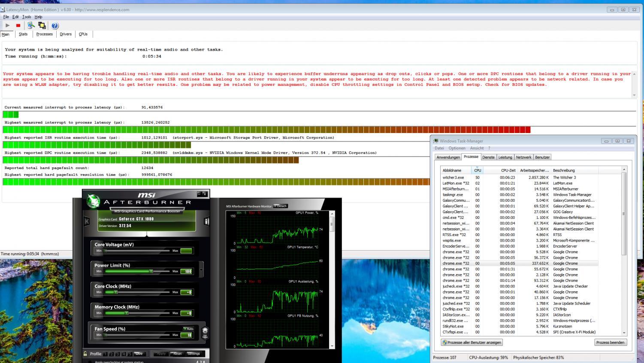The image size is (644, 363).
Task: Open LatencyMon Help menu
Action: (39, 17)
